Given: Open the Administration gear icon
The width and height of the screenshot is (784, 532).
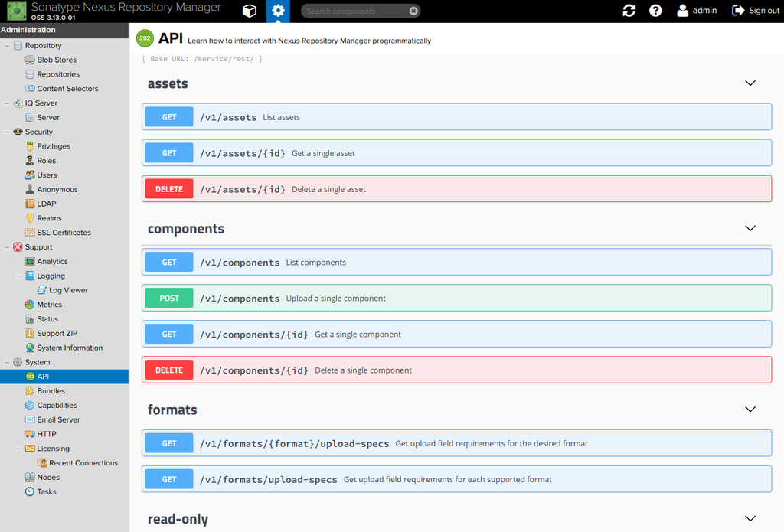Looking at the screenshot, I should coord(278,11).
